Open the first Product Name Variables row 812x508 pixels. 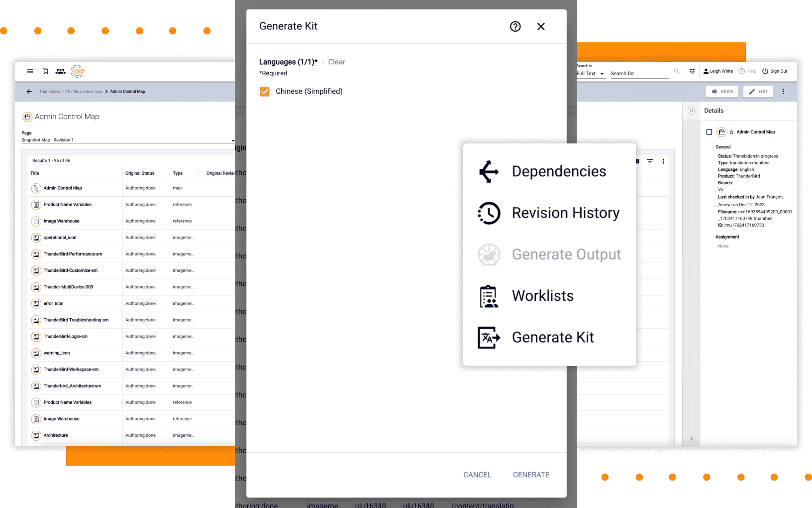coord(131,205)
